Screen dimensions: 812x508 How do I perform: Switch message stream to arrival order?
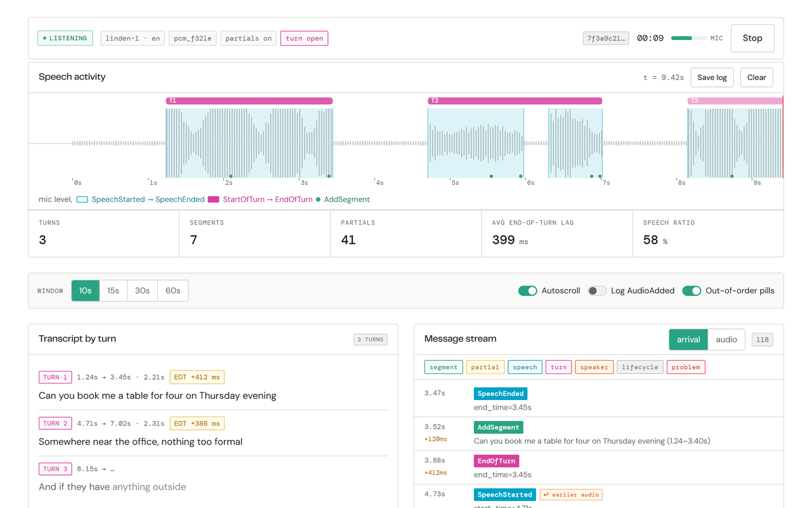click(x=688, y=340)
